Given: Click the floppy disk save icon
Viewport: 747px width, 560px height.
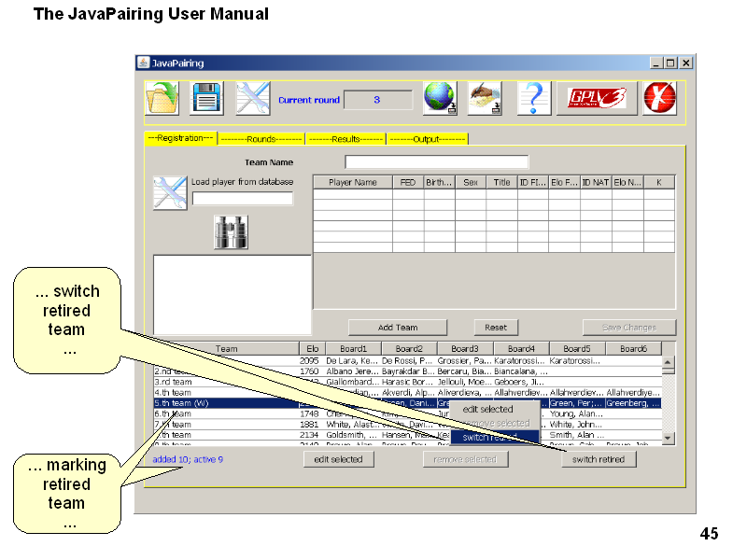Looking at the screenshot, I should [x=206, y=98].
